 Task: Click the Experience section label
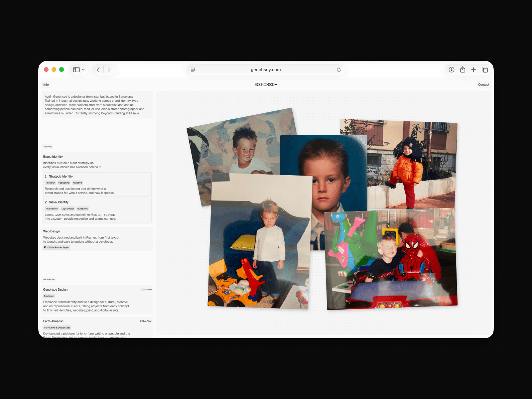[x=49, y=280]
